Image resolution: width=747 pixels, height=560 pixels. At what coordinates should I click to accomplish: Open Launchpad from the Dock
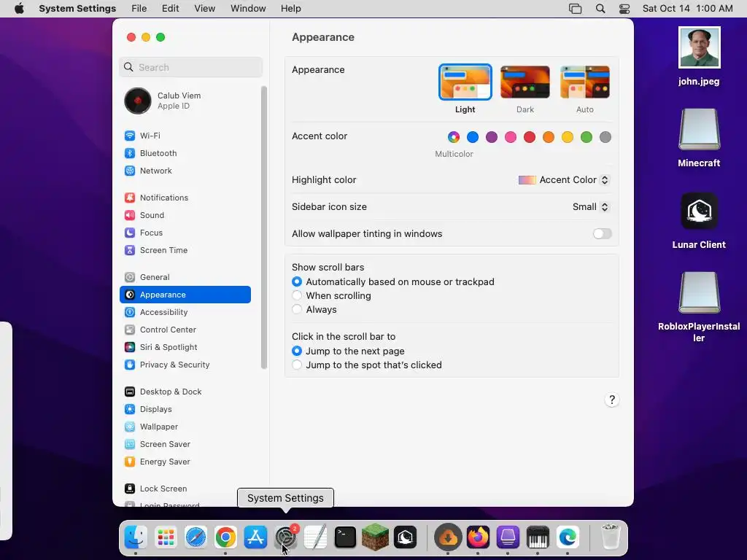click(166, 537)
